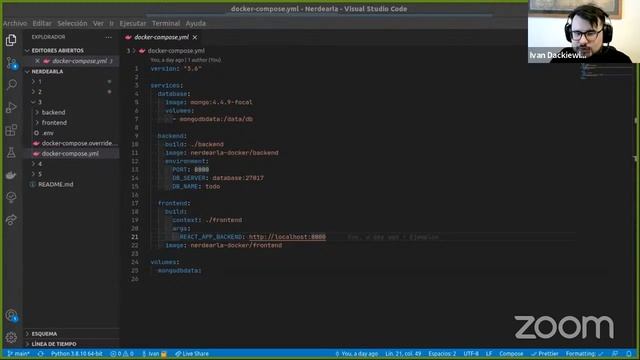Click the notifications bell icon

[629, 354]
